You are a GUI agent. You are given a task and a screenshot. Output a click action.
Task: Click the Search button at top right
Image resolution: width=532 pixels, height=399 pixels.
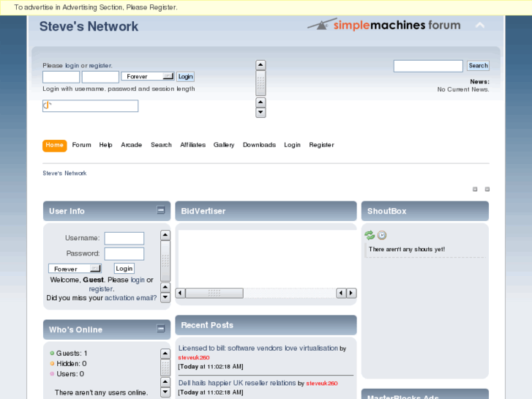click(478, 66)
